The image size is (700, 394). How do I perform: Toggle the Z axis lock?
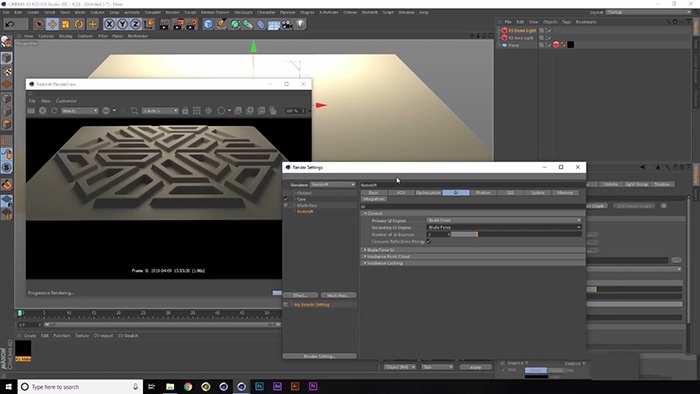tap(135, 24)
